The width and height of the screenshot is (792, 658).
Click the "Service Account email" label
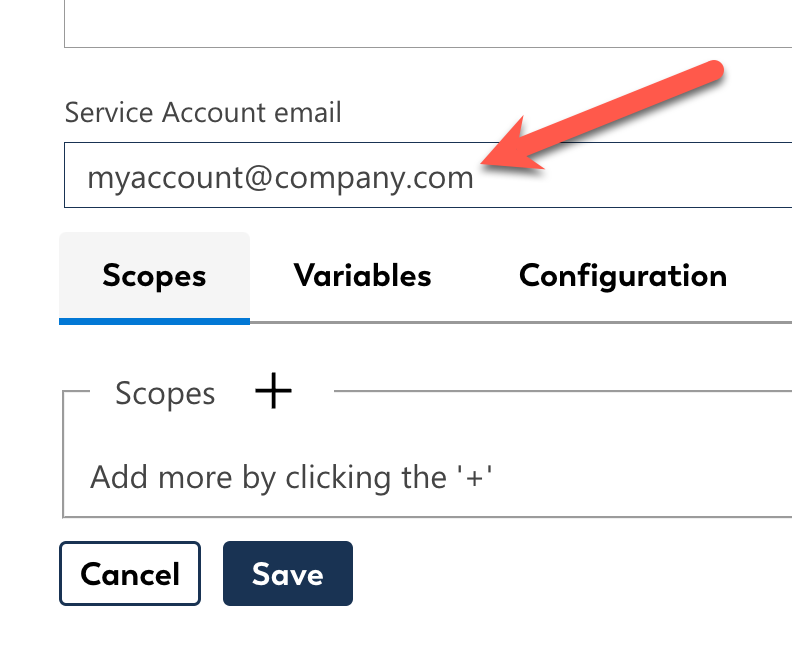pos(203,112)
